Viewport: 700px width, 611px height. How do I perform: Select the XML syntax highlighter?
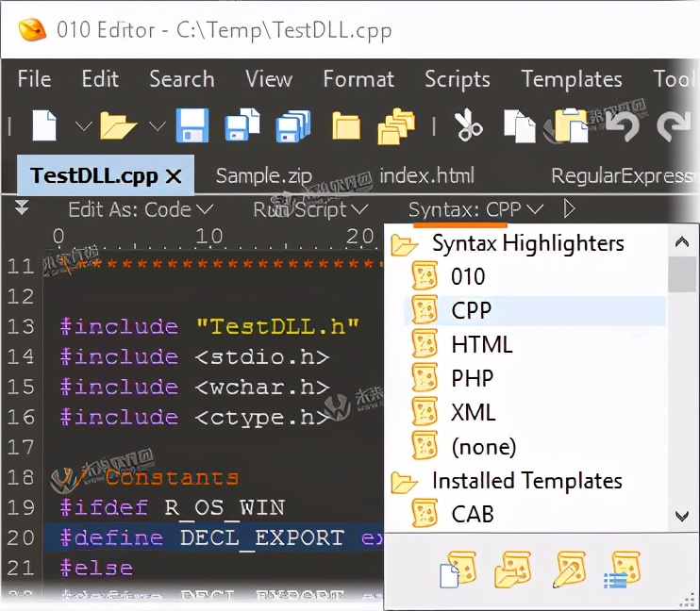click(535, 412)
